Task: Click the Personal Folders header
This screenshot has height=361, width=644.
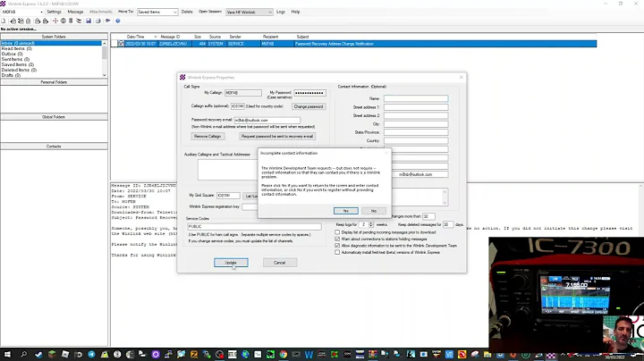Action: [54, 82]
